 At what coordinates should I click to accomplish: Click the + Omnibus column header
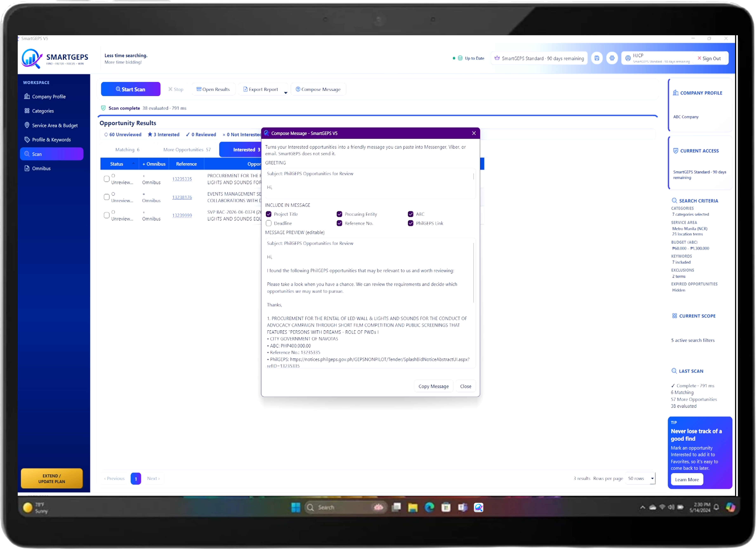pyautogui.click(x=154, y=164)
